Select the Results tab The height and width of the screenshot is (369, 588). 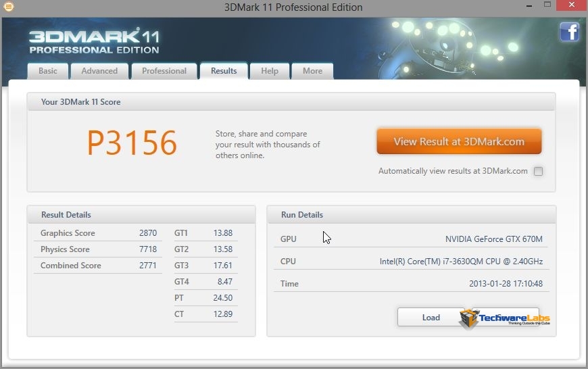224,71
